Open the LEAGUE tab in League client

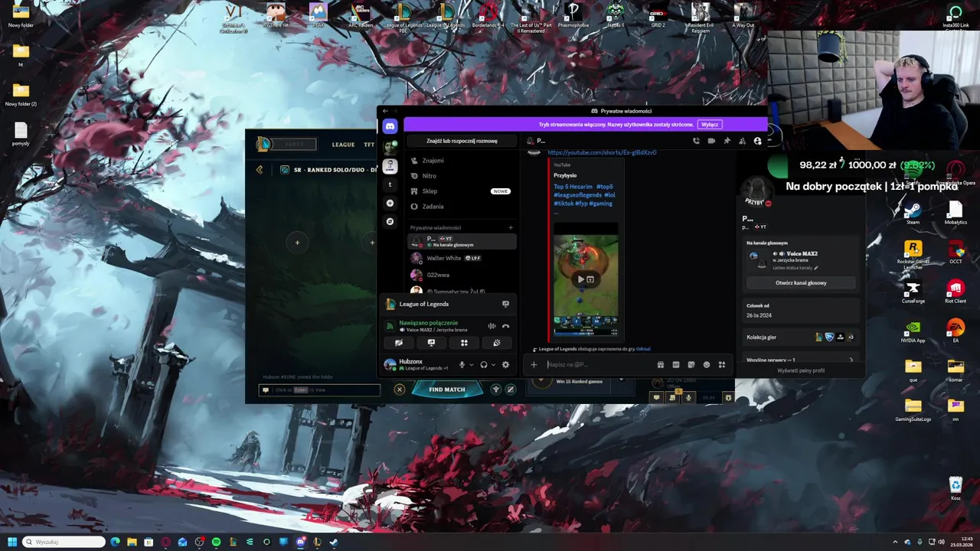coord(343,145)
